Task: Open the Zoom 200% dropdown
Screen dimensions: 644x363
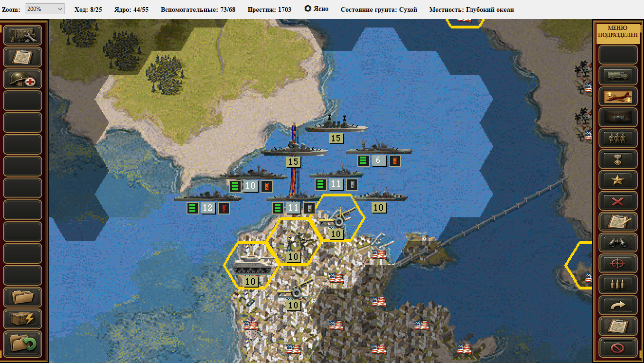Action: coord(45,9)
